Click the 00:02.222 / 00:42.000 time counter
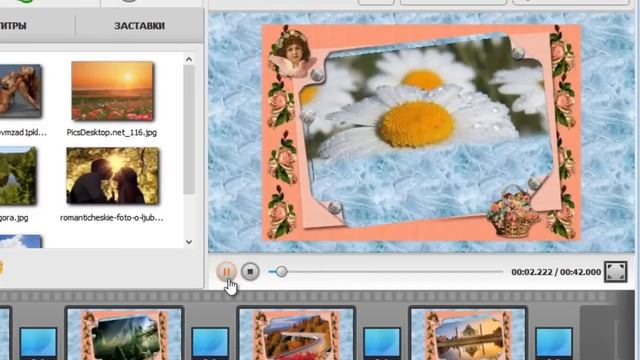This screenshot has width=640, height=360. (x=556, y=272)
